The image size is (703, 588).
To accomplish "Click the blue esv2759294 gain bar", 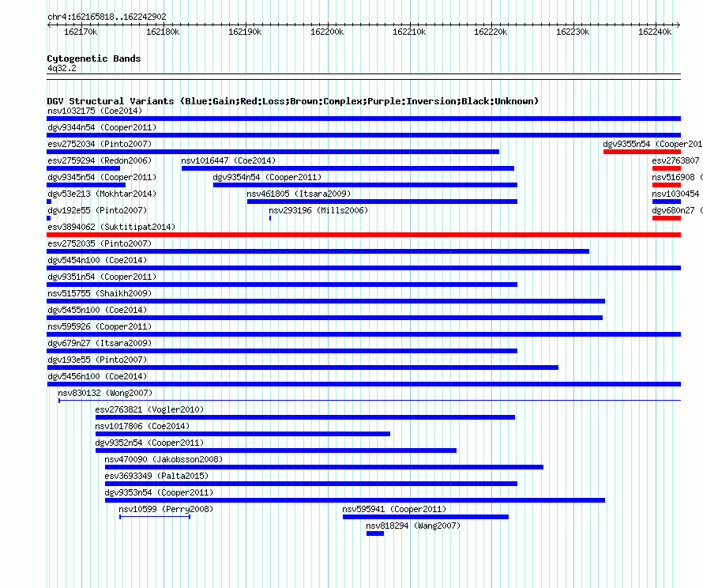I will coord(84,168).
